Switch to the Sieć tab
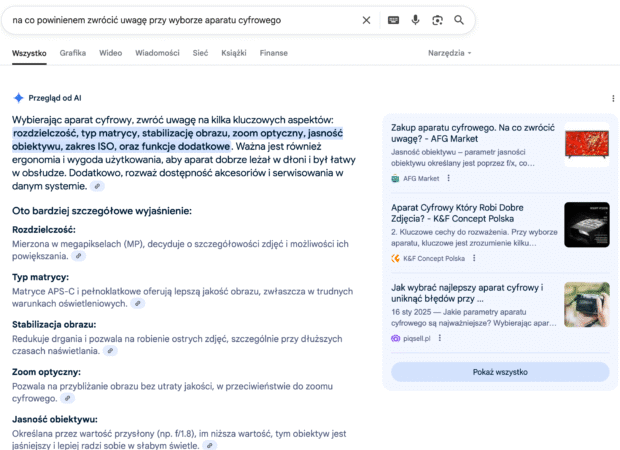Screen dimensions: 620x450 coord(200,53)
